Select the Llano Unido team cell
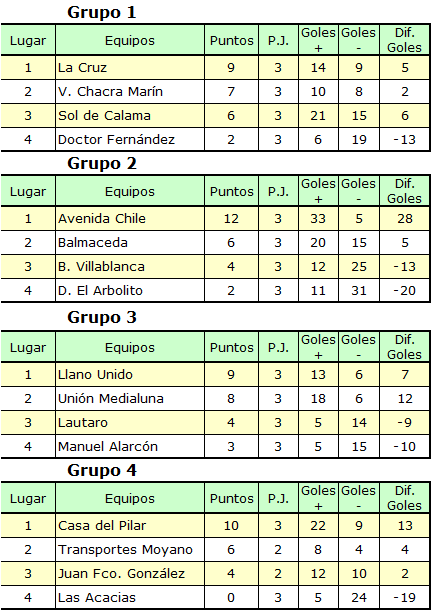Image resolution: width=431 pixels, height=610 pixels. pos(130,375)
